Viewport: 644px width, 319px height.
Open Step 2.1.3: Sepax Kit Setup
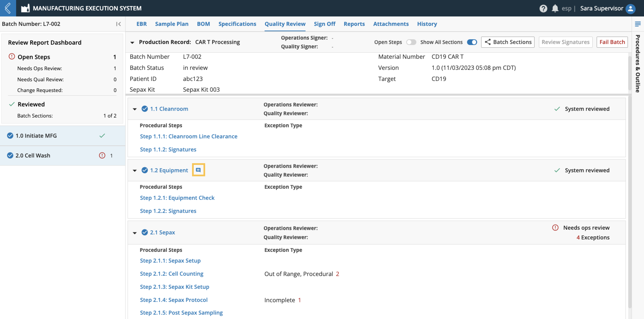click(x=174, y=287)
